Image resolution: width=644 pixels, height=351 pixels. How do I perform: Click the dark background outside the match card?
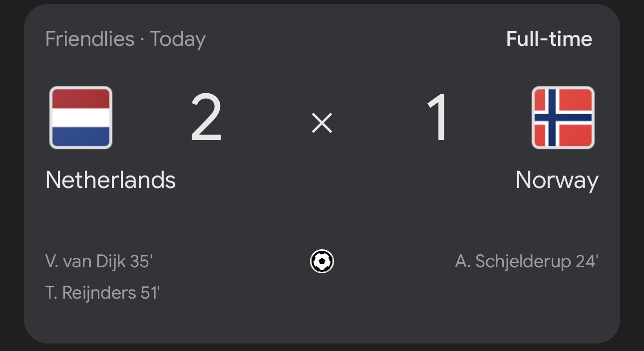tap(11, 175)
